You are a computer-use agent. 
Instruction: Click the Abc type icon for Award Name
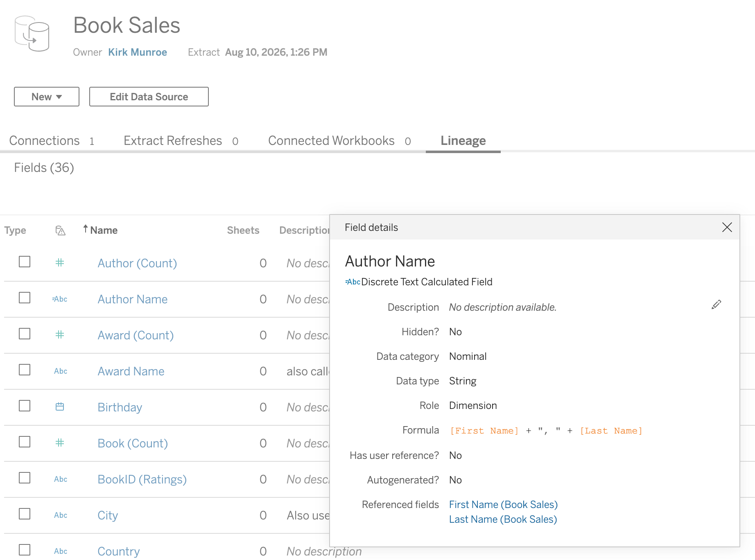tap(61, 371)
